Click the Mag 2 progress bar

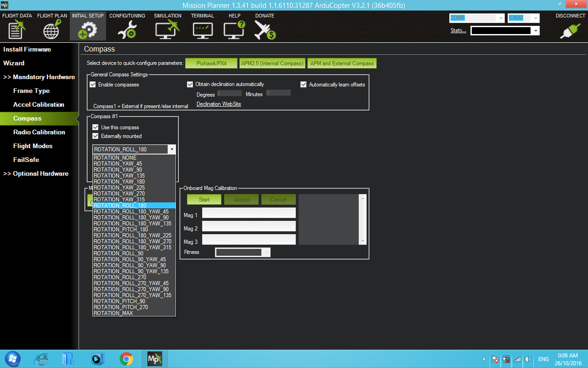click(249, 226)
